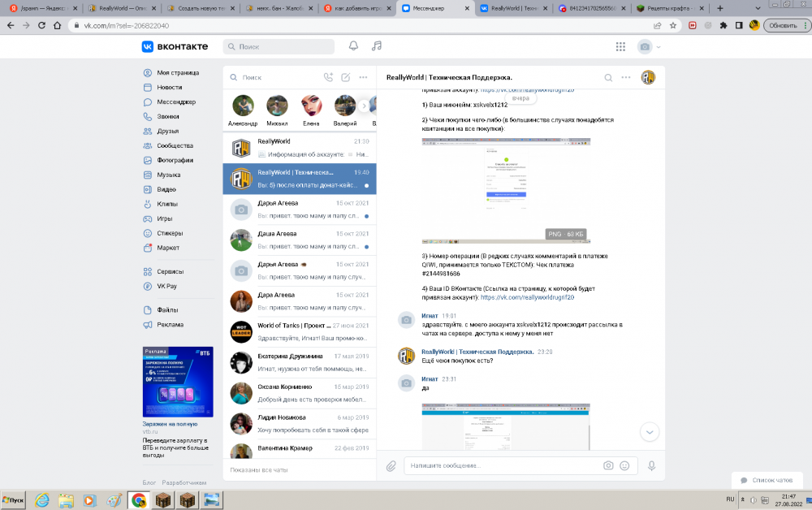Image resolution: width=812 pixels, height=510 pixels.
Task: Open Мессенджер in sidebar
Action: click(x=176, y=102)
